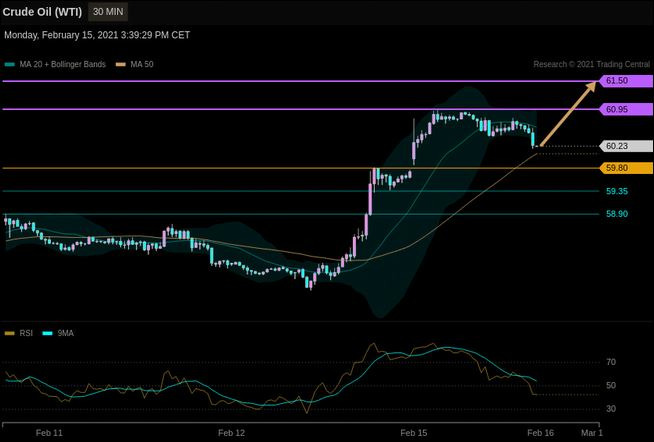Click the 59.80 pivot price tag
The height and width of the screenshot is (442, 654).
[x=626, y=168]
